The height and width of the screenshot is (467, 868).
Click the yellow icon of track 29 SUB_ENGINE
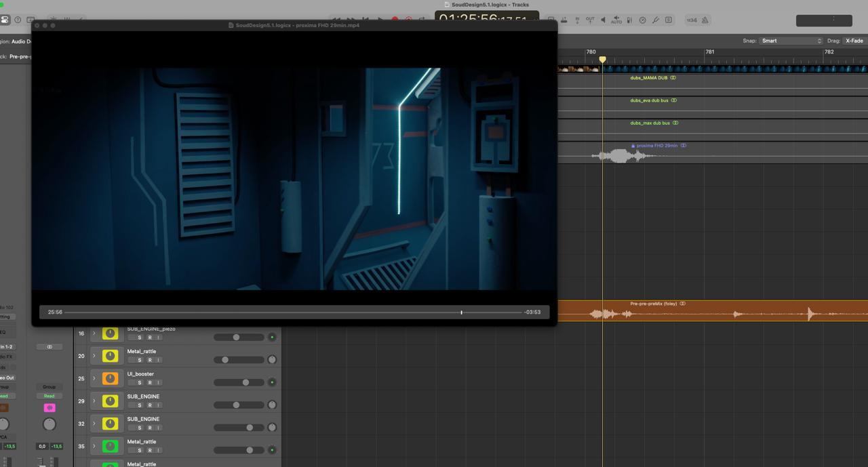click(x=110, y=401)
